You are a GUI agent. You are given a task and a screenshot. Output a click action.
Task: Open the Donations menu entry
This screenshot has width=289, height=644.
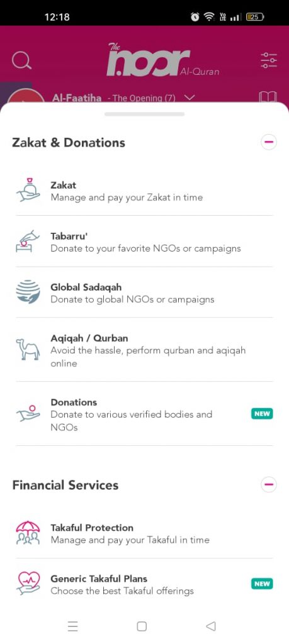pyautogui.click(x=144, y=414)
